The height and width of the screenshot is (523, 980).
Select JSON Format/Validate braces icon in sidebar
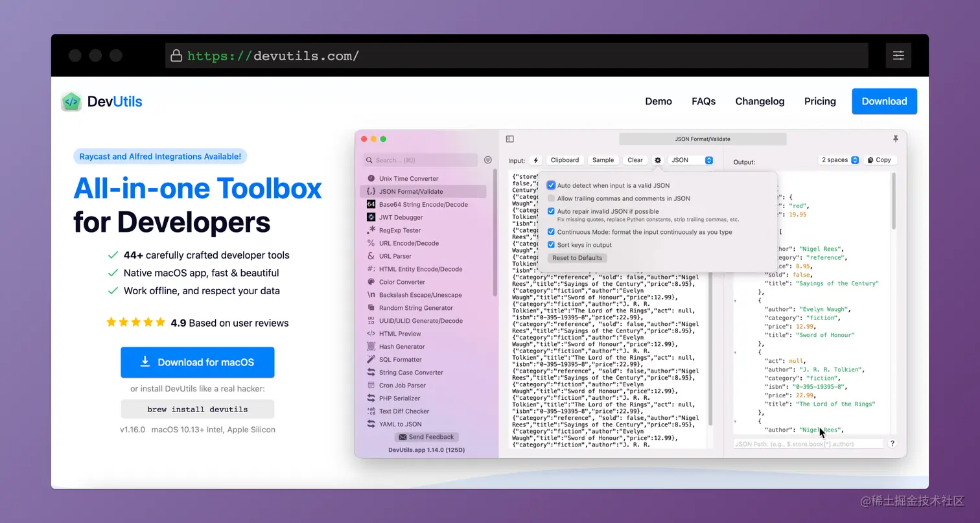tap(371, 191)
